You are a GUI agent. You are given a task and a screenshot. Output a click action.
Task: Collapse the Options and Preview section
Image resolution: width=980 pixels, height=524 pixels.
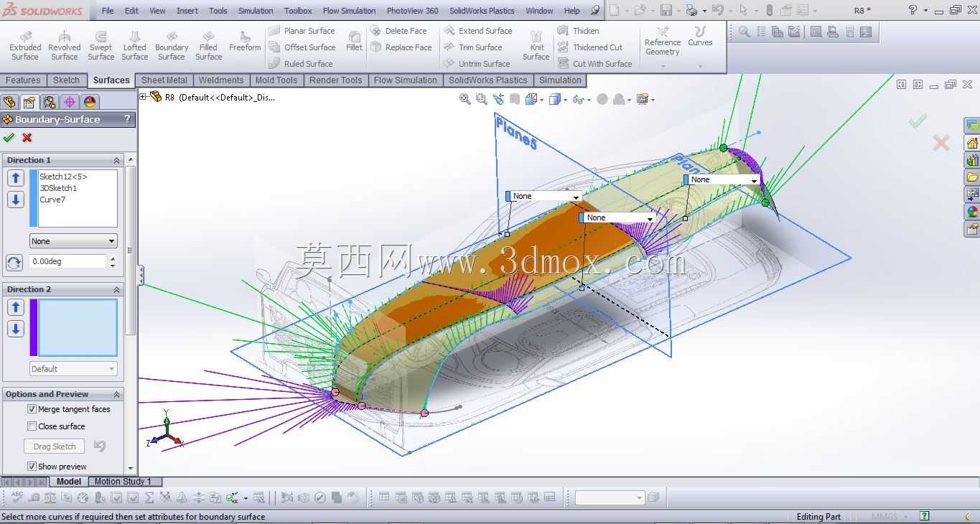pos(116,394)
